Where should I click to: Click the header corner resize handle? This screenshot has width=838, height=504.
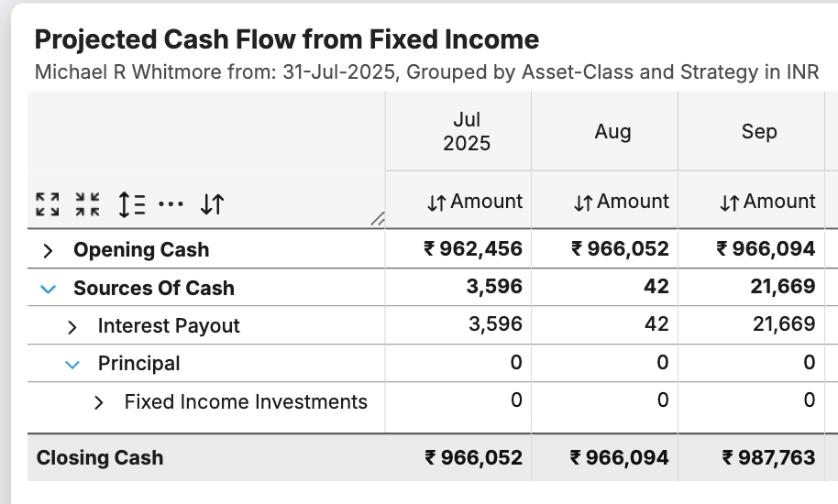point(377,219)
